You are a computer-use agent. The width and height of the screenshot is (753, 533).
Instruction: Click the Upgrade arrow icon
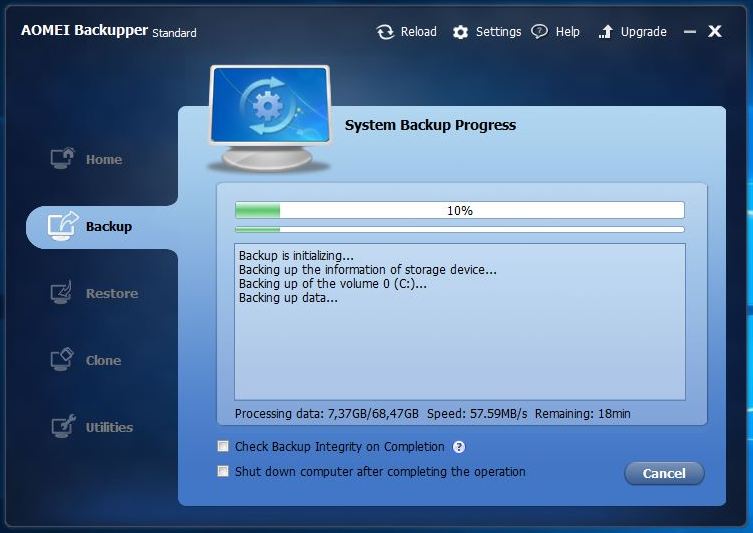pos(606,32)
